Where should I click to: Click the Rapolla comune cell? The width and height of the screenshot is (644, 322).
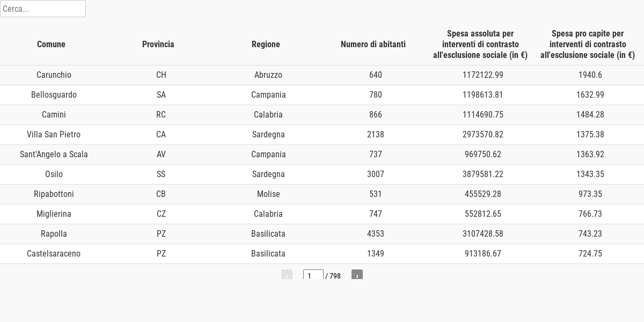(54, 234)
